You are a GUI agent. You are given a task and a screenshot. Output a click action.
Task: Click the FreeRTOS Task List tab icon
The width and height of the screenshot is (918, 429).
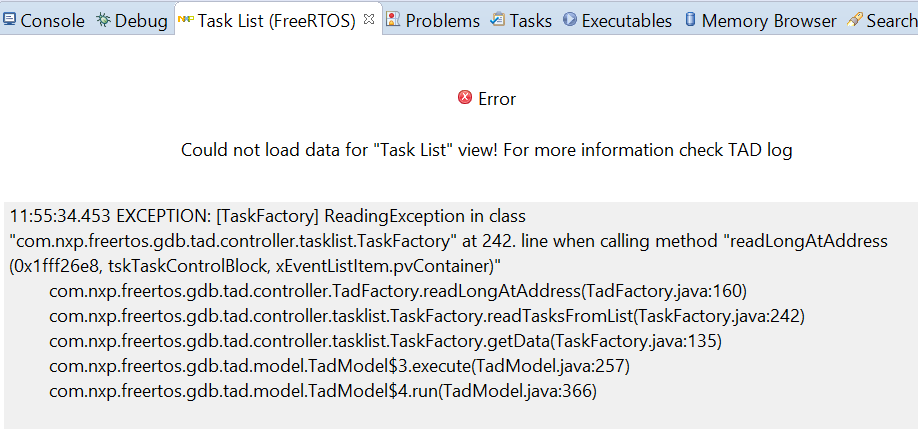pyautogui.click(x=185, y=20)
